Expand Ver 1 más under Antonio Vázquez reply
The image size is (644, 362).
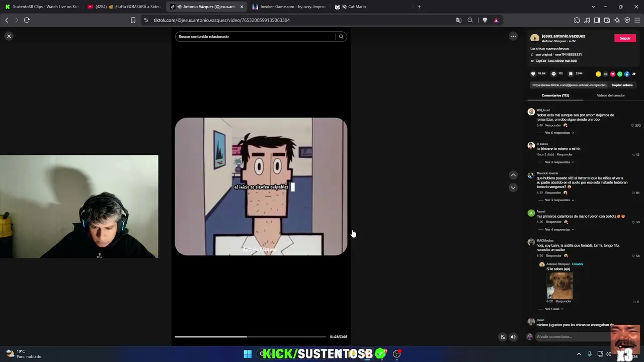[x=553, y=309]
